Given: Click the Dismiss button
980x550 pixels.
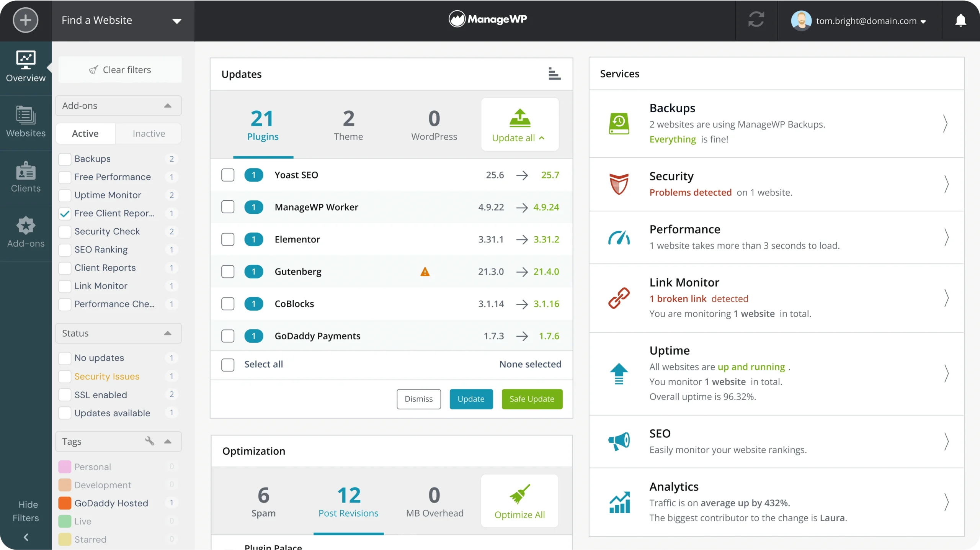Looking at the screenshot, I should pos(419,399).
